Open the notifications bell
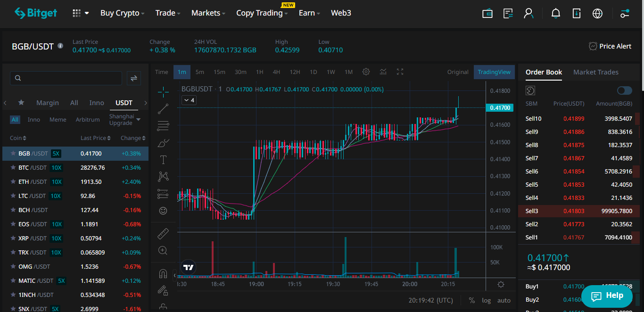This screenshot has height=312, width=644. click(556, 13)
